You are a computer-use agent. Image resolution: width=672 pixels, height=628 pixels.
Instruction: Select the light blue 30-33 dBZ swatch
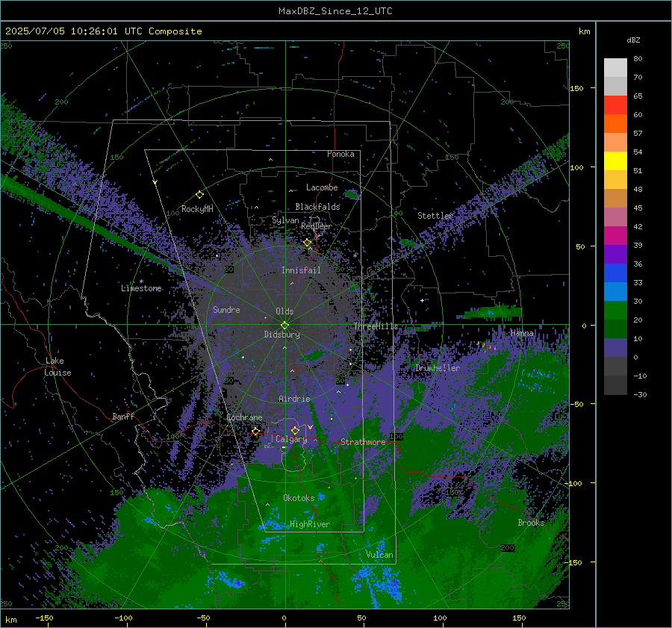tap(615, 292)
